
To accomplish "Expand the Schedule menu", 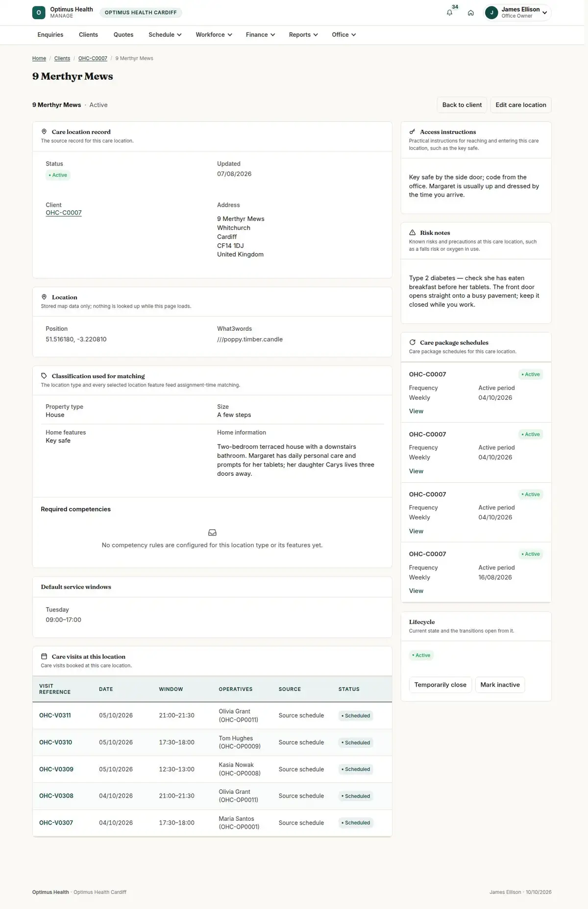I will 165,35.
